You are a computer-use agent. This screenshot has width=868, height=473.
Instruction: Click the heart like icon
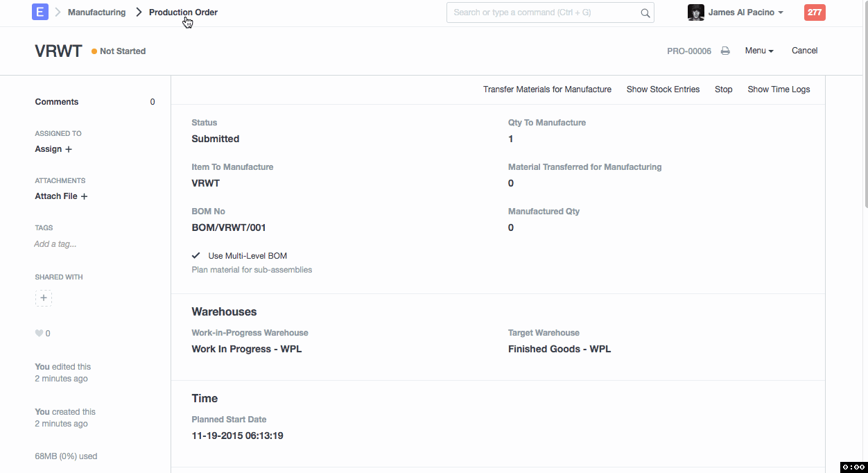(x=39, y=334)
